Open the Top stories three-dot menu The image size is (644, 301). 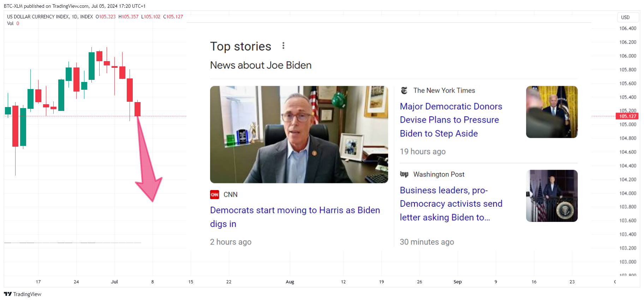283,46
